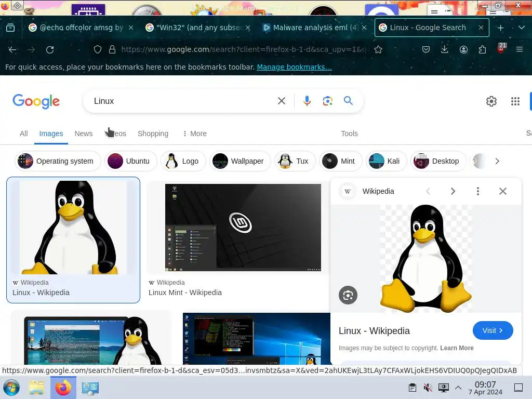Filter images by Operating system chip

(58, 161)
